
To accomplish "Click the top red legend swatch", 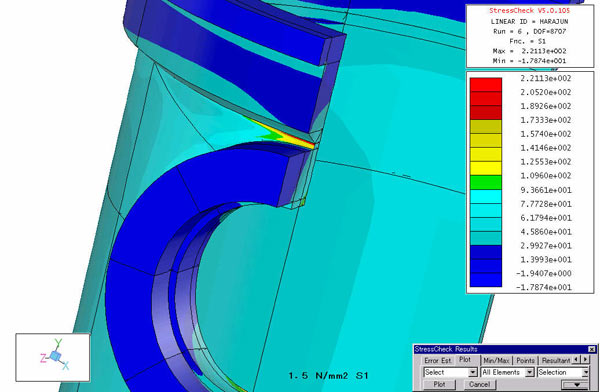I will 486,85.
